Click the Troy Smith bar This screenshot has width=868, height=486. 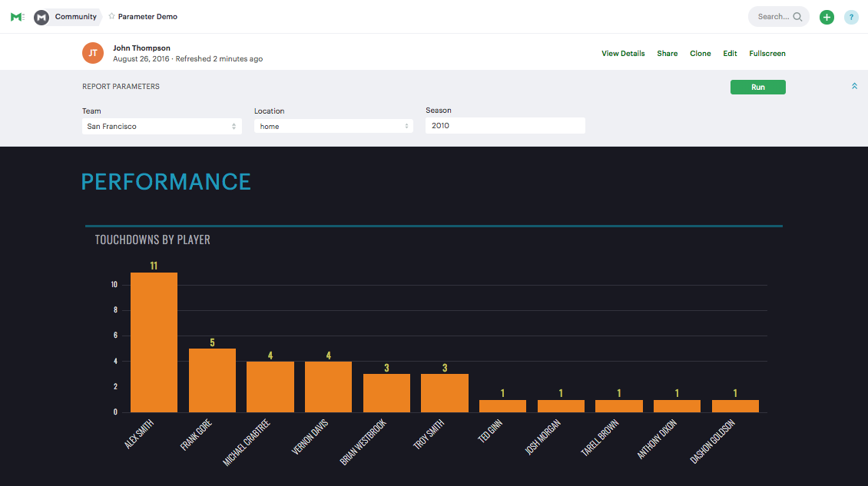(x=445, y=393)
